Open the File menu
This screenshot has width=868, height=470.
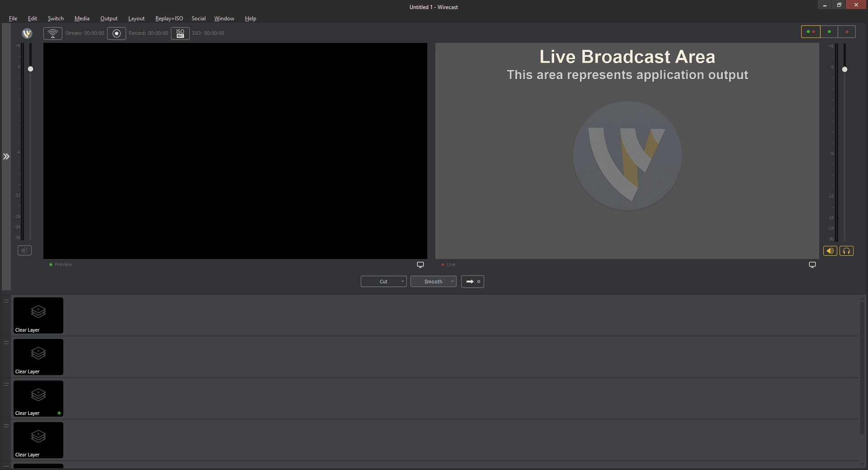coord(13,19)
